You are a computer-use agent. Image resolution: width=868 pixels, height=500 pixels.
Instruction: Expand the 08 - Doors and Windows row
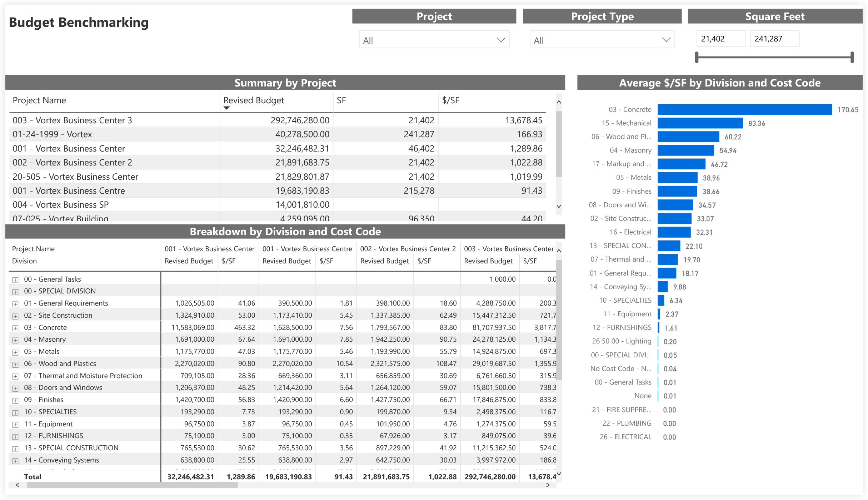(15, 388)
